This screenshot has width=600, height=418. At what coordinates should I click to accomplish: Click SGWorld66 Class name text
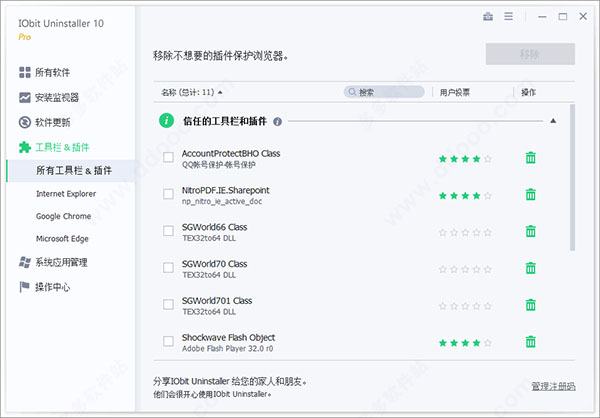(x=214, y=227)
